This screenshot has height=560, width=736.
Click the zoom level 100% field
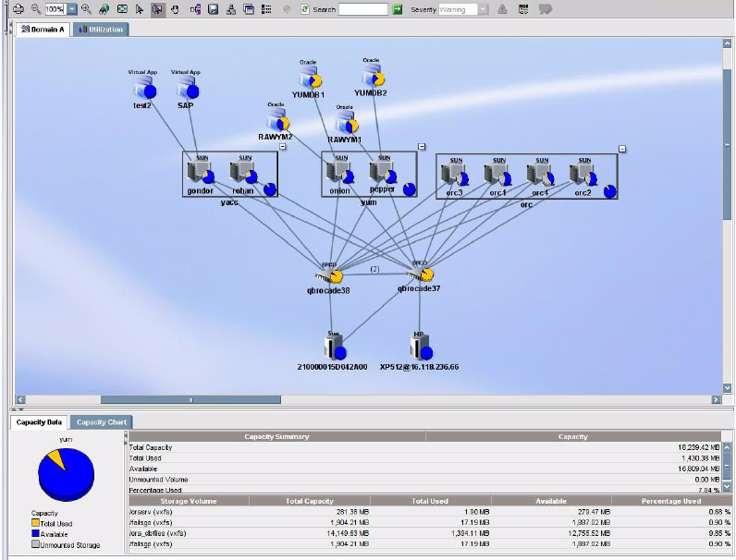pyautogui.click(x=55, y=9)
